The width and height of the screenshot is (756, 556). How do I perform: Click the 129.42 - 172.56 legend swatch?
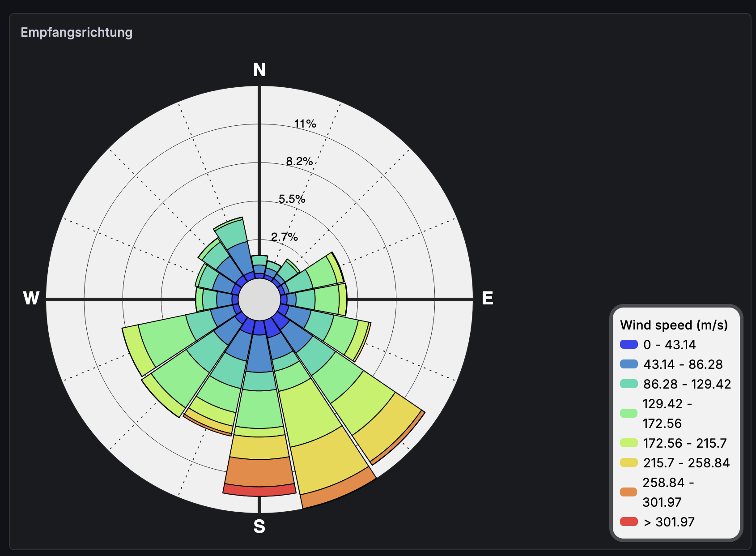point(629,413)
